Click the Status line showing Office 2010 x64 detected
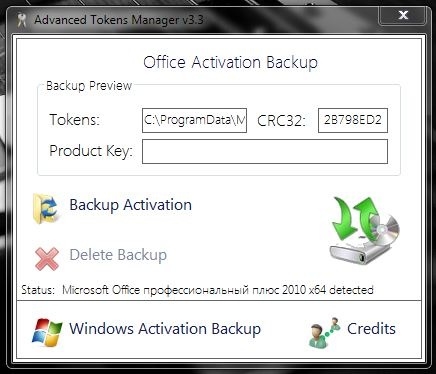Image resolution: width=436 pixels, height=374 pixels. click(x=197, y=290)
